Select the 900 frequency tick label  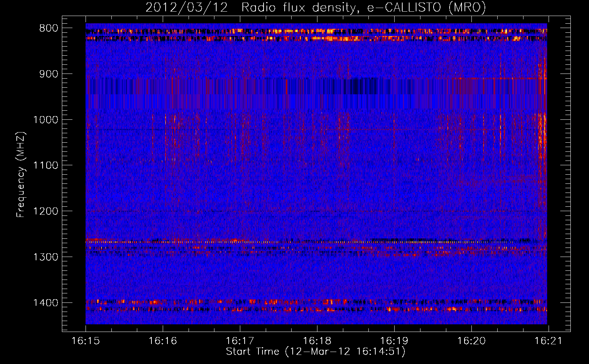tap(48, 74)
